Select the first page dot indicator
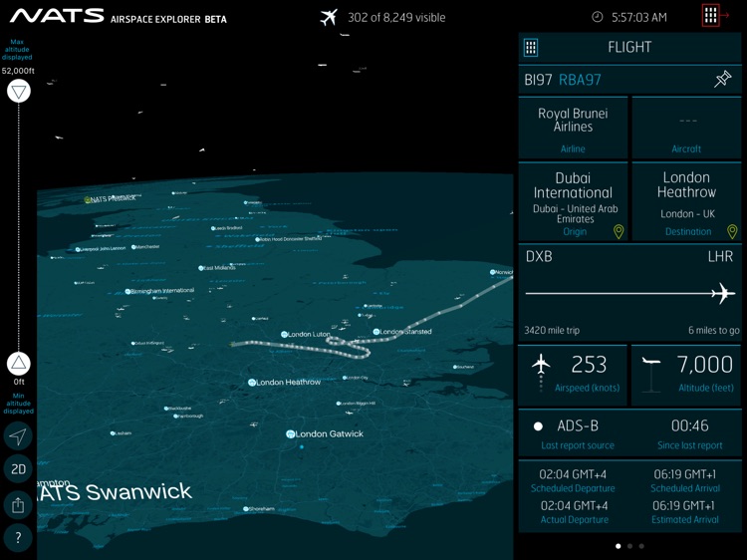 (618, 546)
